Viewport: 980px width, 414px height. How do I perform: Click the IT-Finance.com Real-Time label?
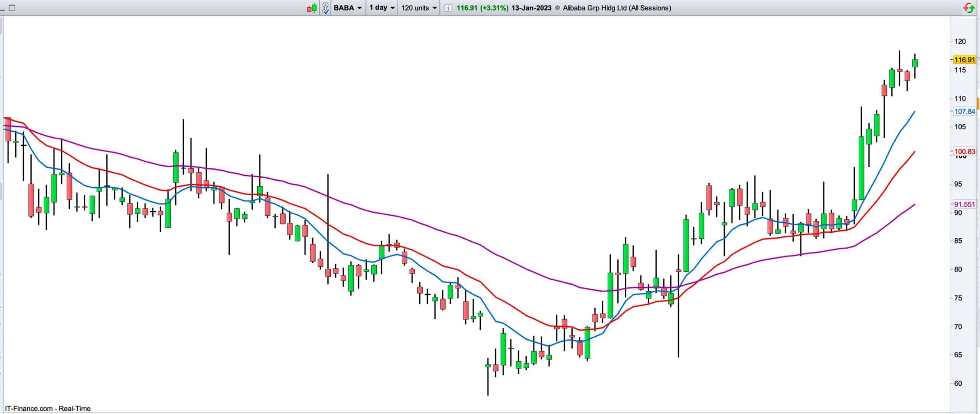click(48, 408)
